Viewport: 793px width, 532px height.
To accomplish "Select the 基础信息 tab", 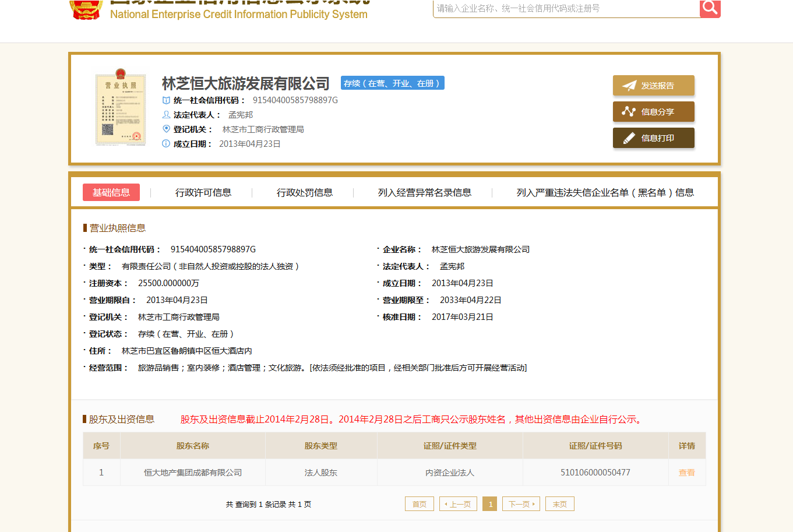I will 111,192.
